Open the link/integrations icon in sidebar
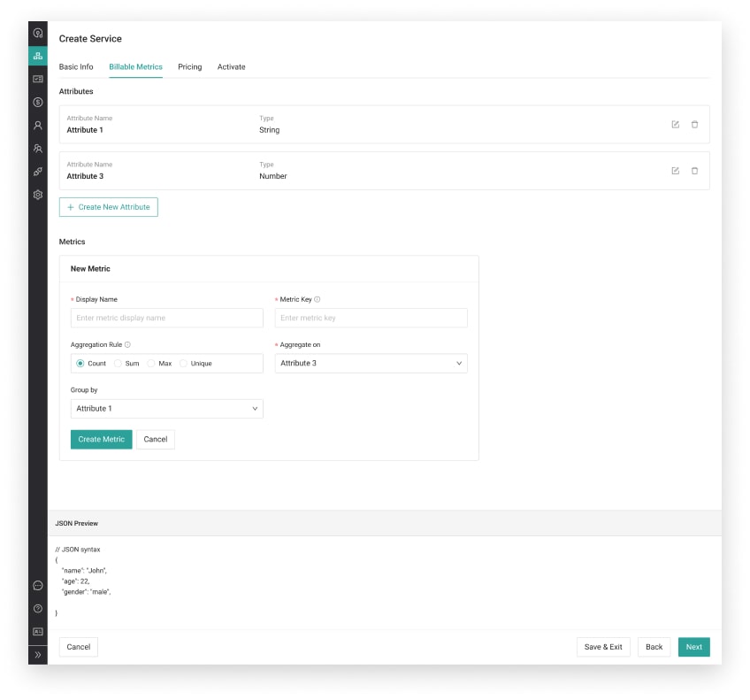 pos(38,172)
